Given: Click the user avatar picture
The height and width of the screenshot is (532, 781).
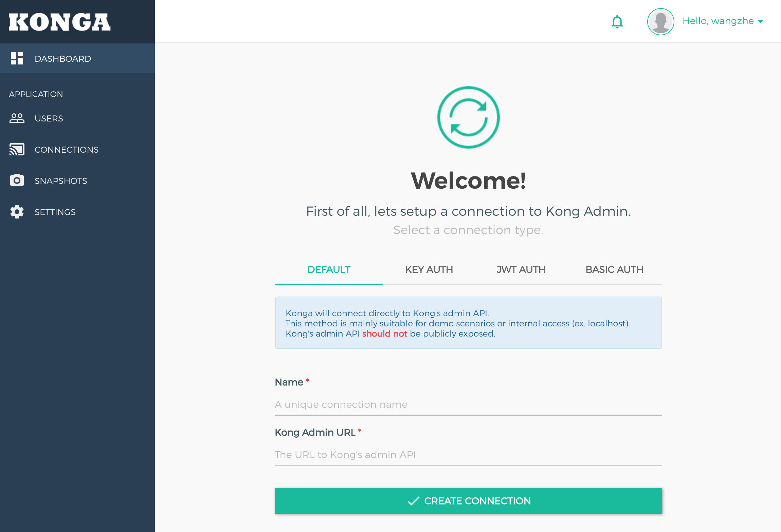Looking at the screenshot, I should [x=660, y=22].
